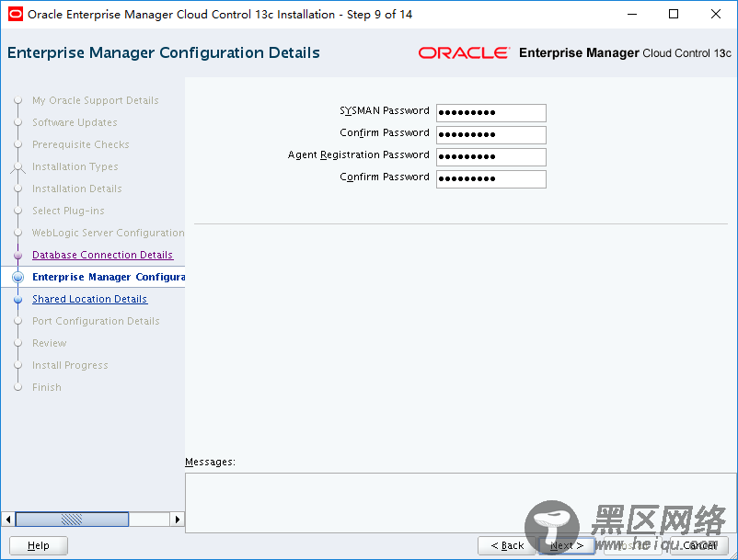Click the Oracle icon in the title bar
The height and width of the screenshot is (560, 738).
(15, 14)
